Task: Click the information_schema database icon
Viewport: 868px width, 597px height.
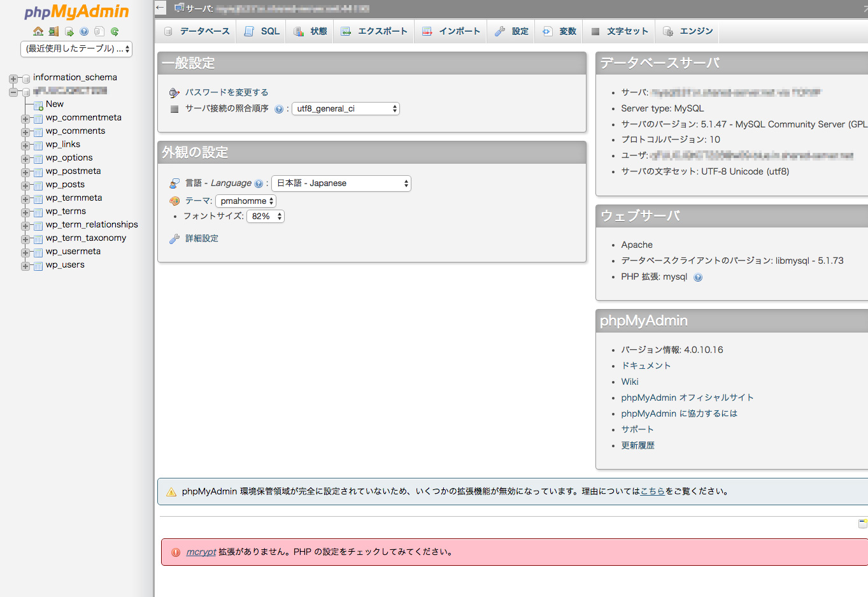Action: [26, 79]
